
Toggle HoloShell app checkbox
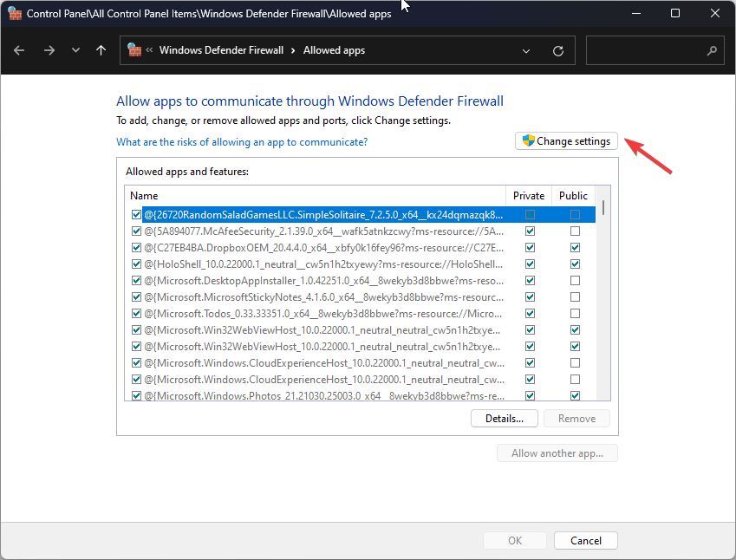[x=136, y=264]
